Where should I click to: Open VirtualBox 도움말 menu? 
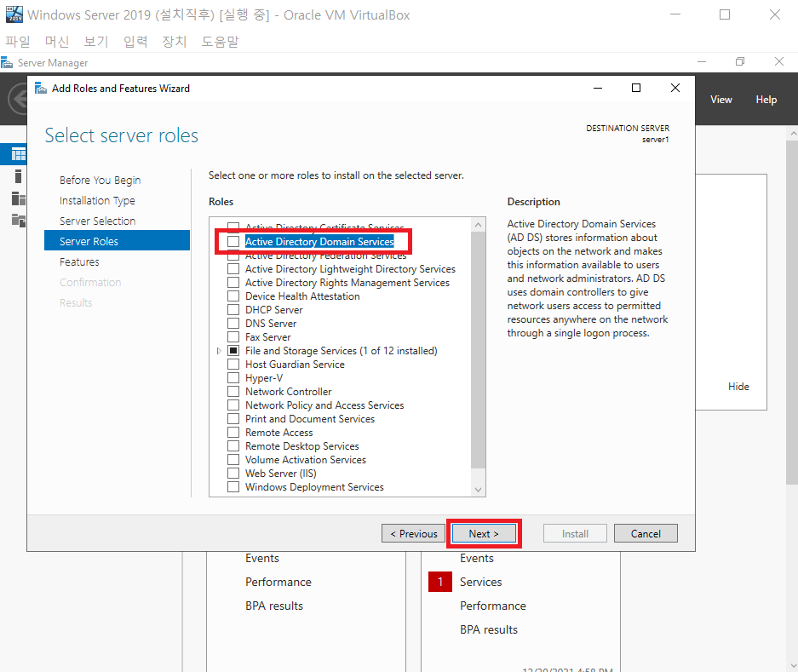(x=220, y=41)
